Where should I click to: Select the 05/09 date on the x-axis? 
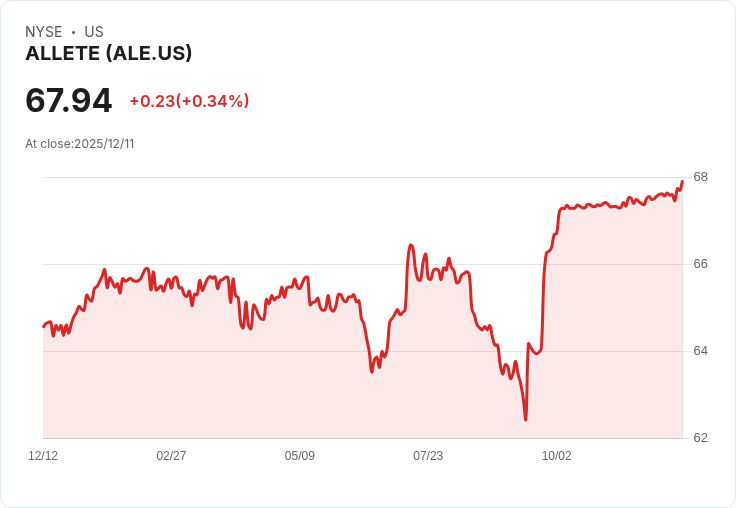299,456
